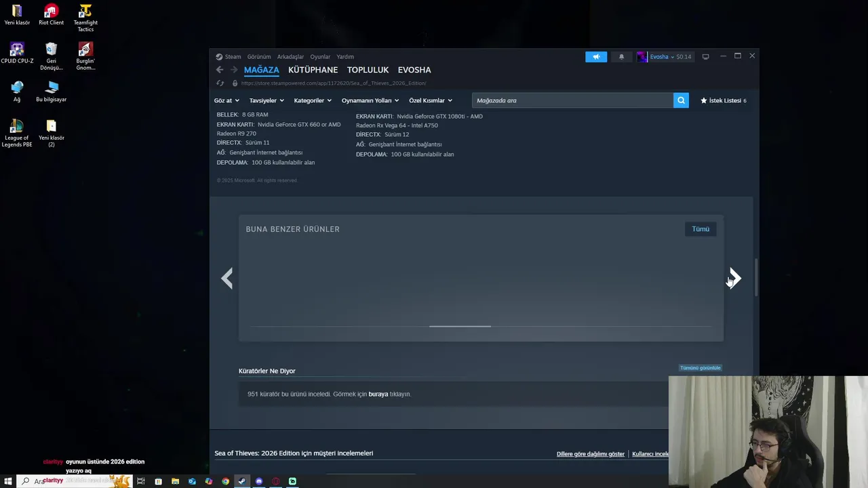Open the Görünüm menu
Image resolution: width=868 pixels, height=488 pixels.
tap(259, 57)
